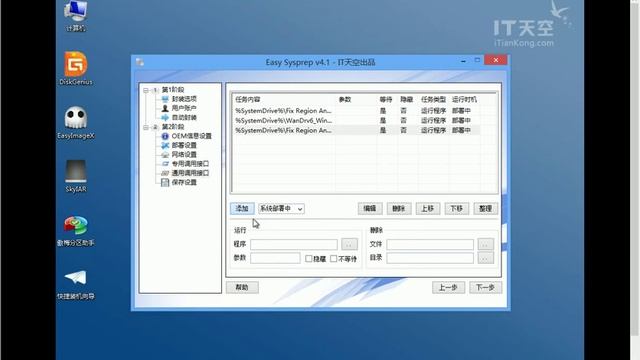Focus the 目录 input field
This screenshot has width=640, height=360.
coord(430,258)
